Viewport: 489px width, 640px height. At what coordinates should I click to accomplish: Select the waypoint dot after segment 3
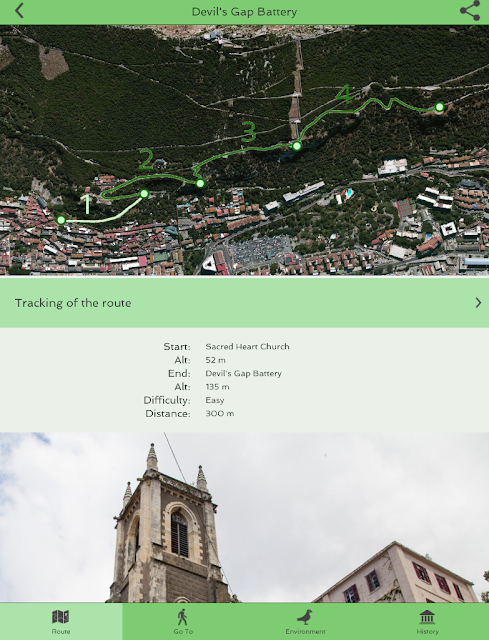pos(297,146)
